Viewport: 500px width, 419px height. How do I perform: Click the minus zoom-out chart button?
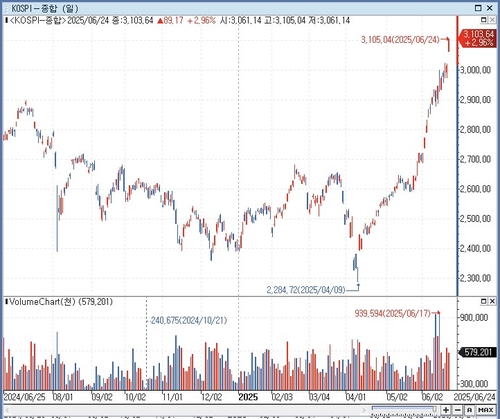(x=458, y=410)
